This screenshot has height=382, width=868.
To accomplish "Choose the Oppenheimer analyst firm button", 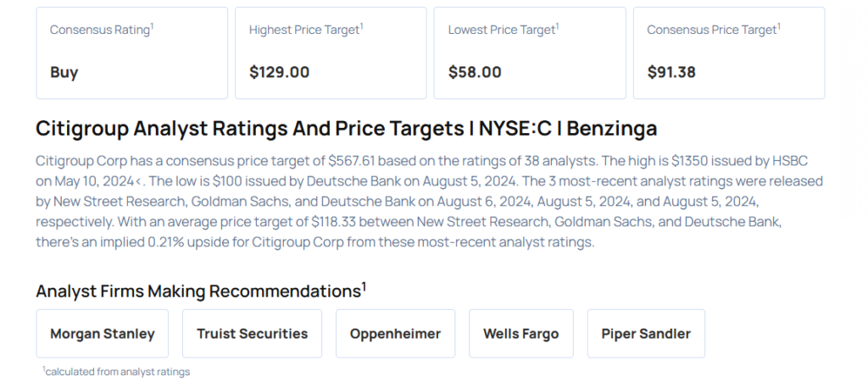I will tap(395, 334).
